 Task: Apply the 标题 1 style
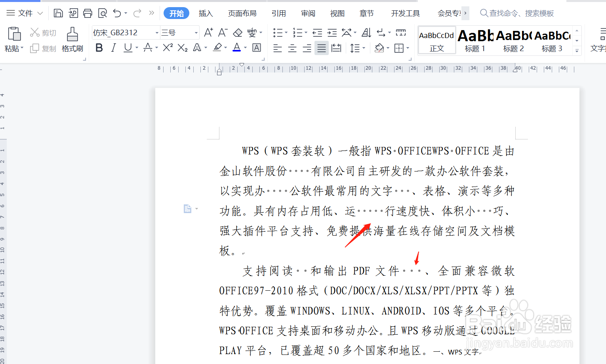(x=475, y=40)
